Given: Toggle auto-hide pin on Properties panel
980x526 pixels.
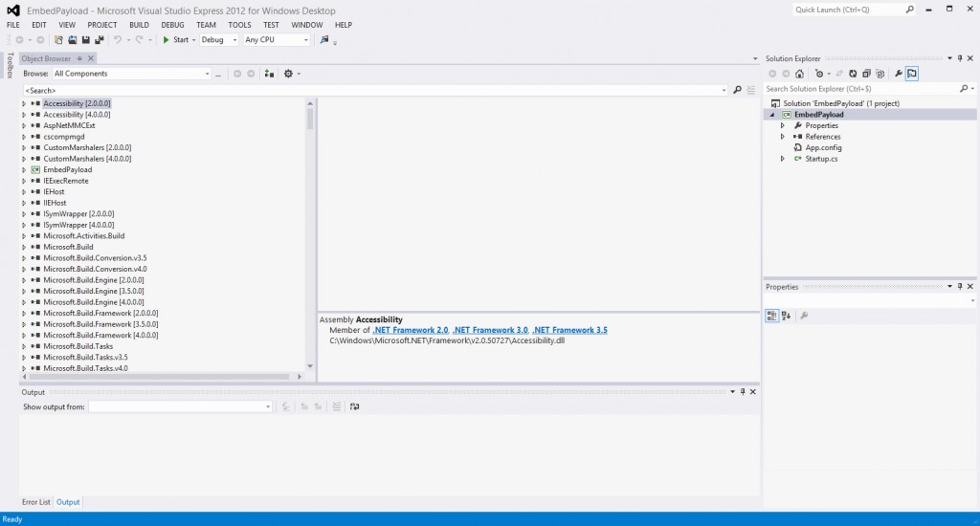Looking at the screenshot, I should click(960, 286).
